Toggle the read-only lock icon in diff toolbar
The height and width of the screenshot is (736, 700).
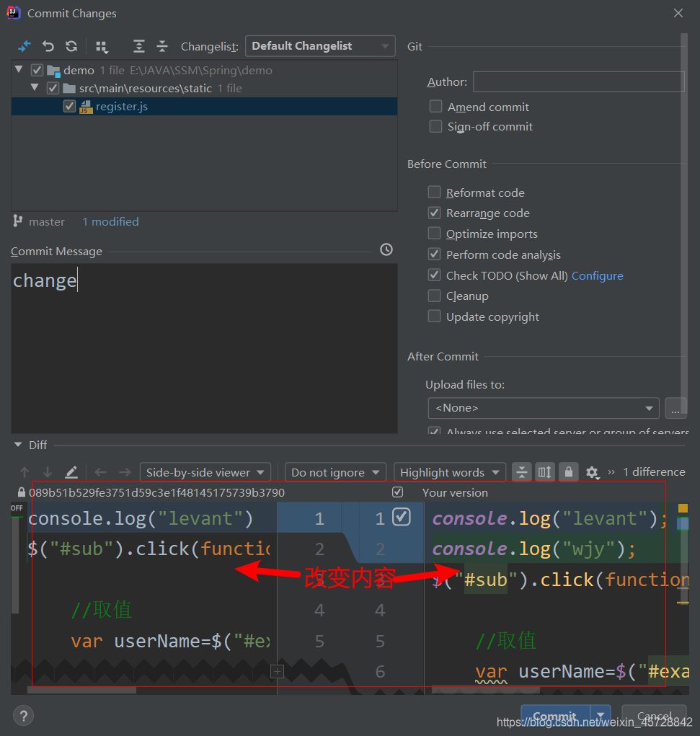coord(569,472)
